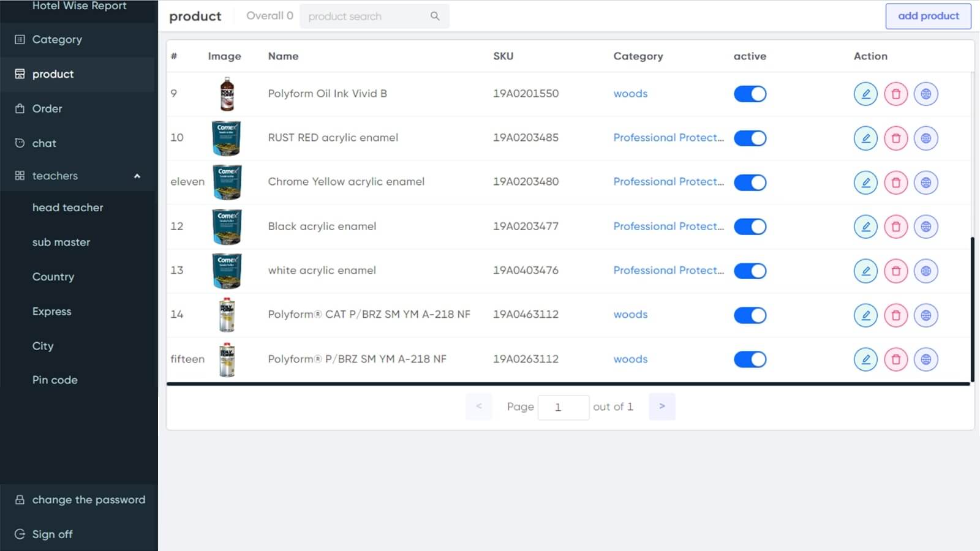
Task: Delete the RUST RED acrylic enamel product
Action: point(895,138)
